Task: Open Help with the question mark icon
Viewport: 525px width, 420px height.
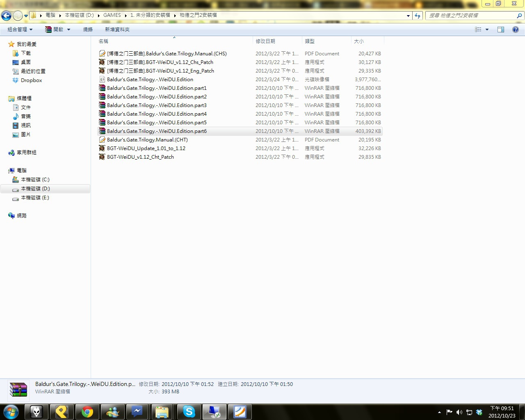Action: click(516, 30)
